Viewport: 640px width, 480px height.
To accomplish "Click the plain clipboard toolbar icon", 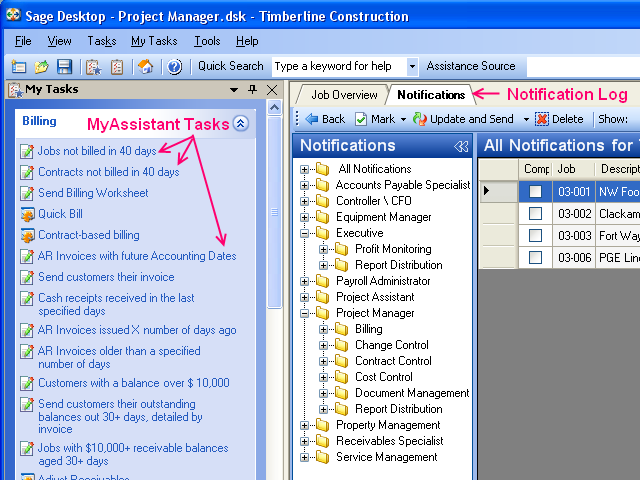I will click(x=117, y=67).
